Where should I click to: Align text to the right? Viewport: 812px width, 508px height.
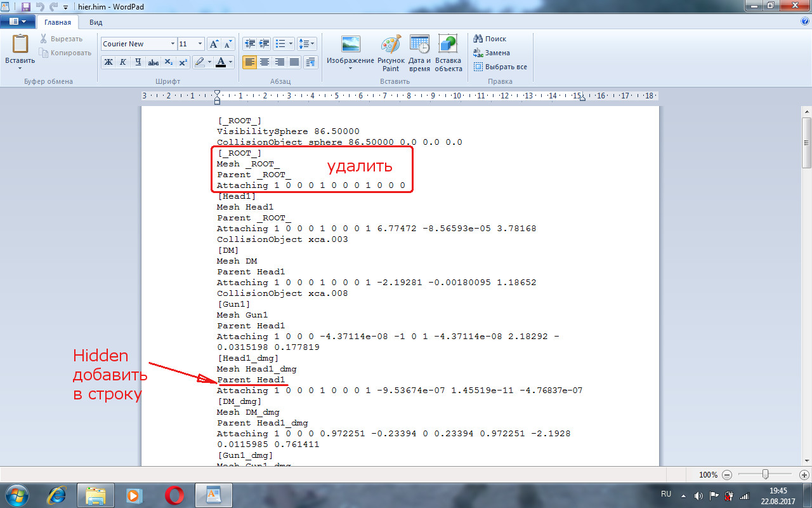(280, 62)
